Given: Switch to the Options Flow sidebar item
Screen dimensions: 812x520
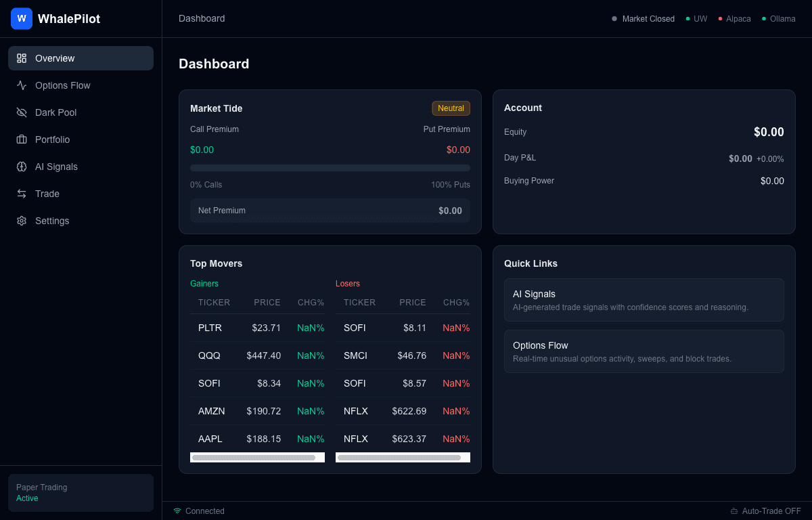Looking at the screenshot, I should click(x=63, y=85).
